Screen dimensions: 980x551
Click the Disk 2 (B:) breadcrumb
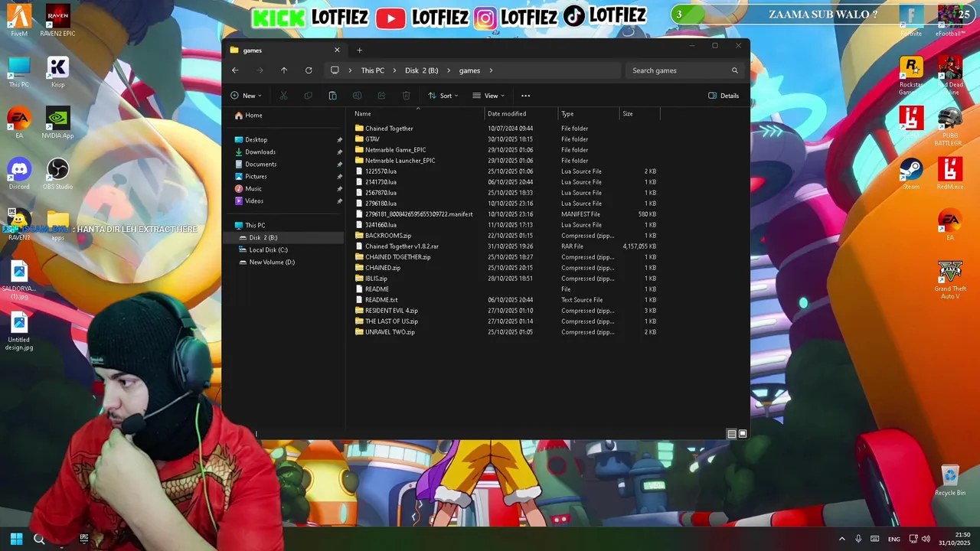tap(422, 70)
